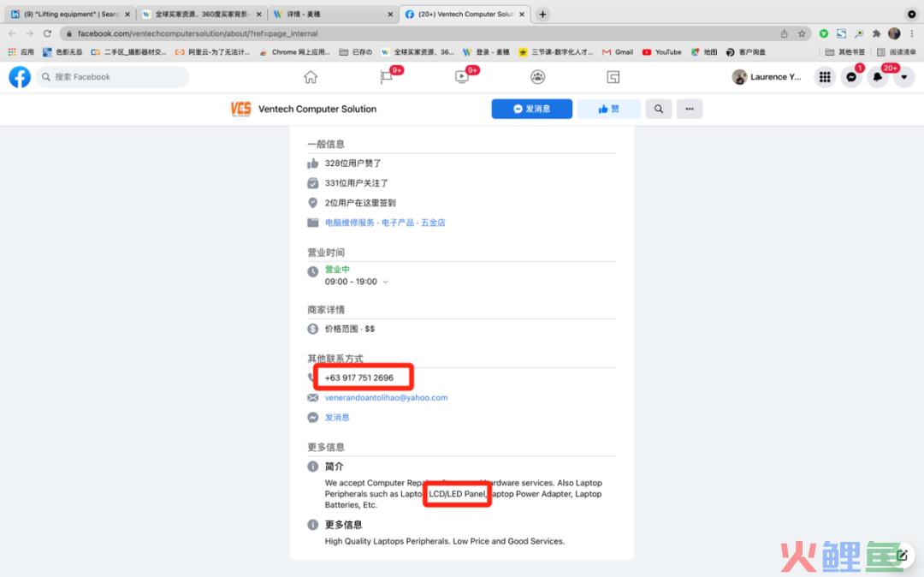This screenshot has height=577, width=924.
Task: Open Gaming icon in Facebook nav
Action: point(613,76)
